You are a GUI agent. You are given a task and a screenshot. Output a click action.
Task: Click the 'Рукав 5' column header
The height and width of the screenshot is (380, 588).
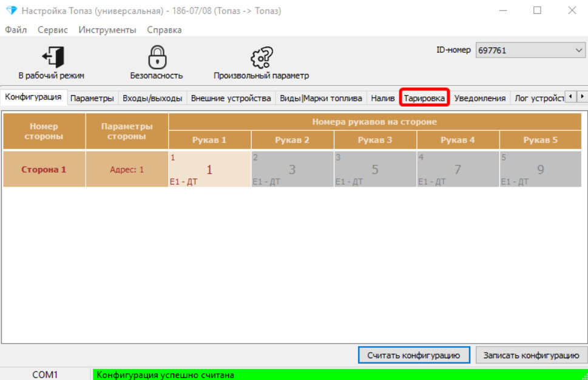(541, 140)
